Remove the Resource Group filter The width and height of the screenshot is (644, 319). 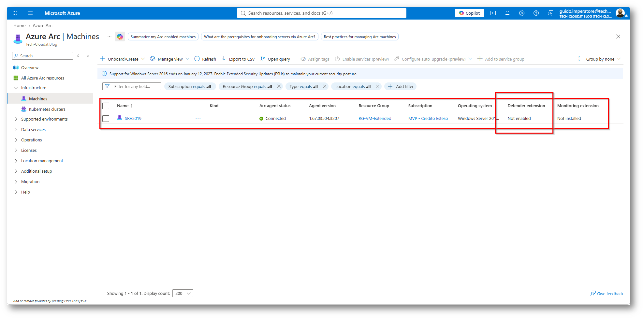[x=279, y=86]
